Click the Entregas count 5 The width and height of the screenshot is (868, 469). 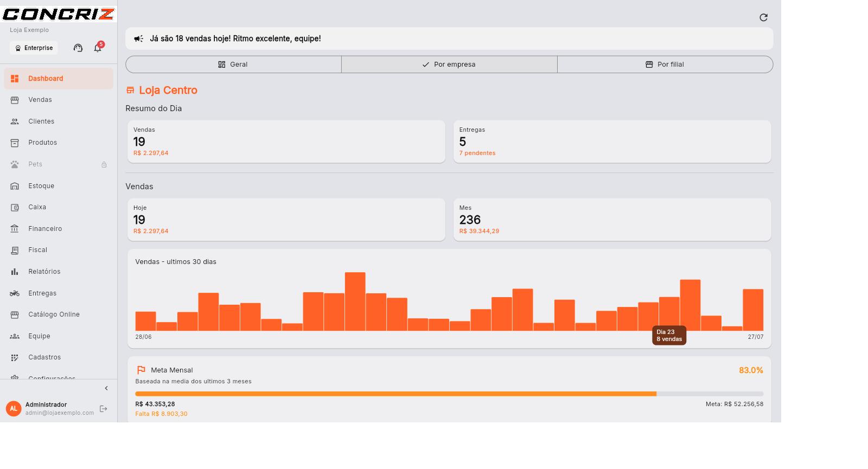pyautogui.click(x=463, y=142)
